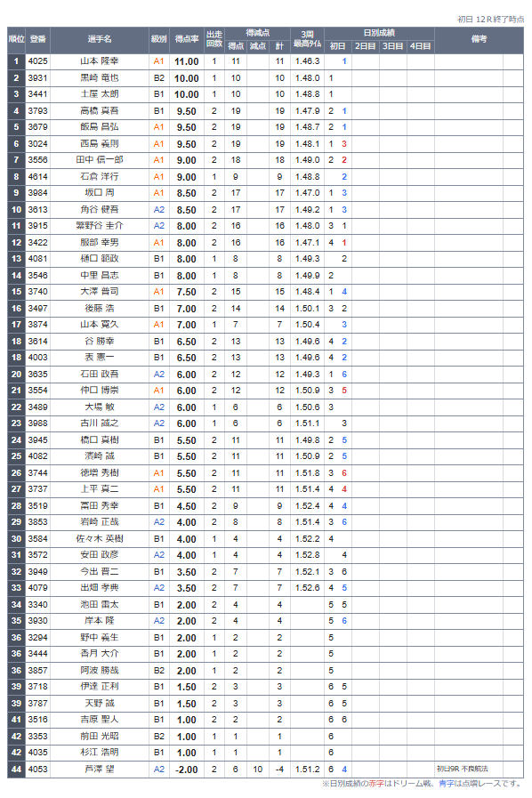Click the 1.51.1 best time cell
This screenshot has width=532, height=798.
[x=307, y=423]
